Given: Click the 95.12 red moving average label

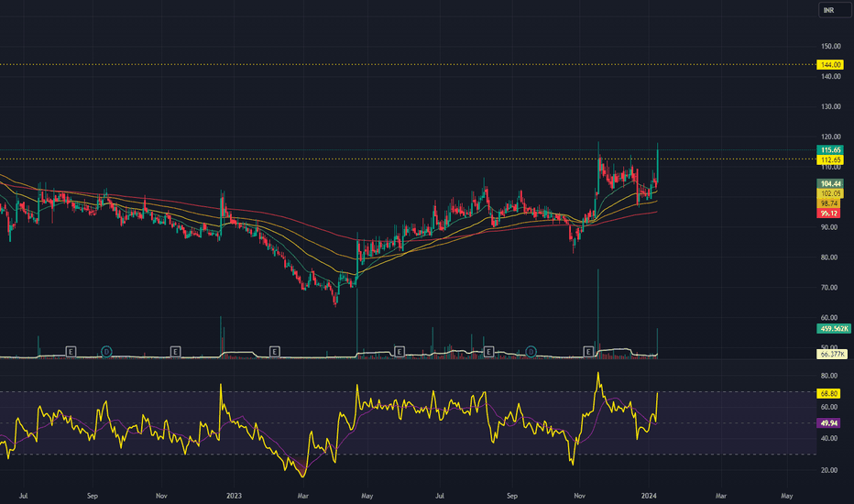Looking at the screenshot, I should coord(829,213).
